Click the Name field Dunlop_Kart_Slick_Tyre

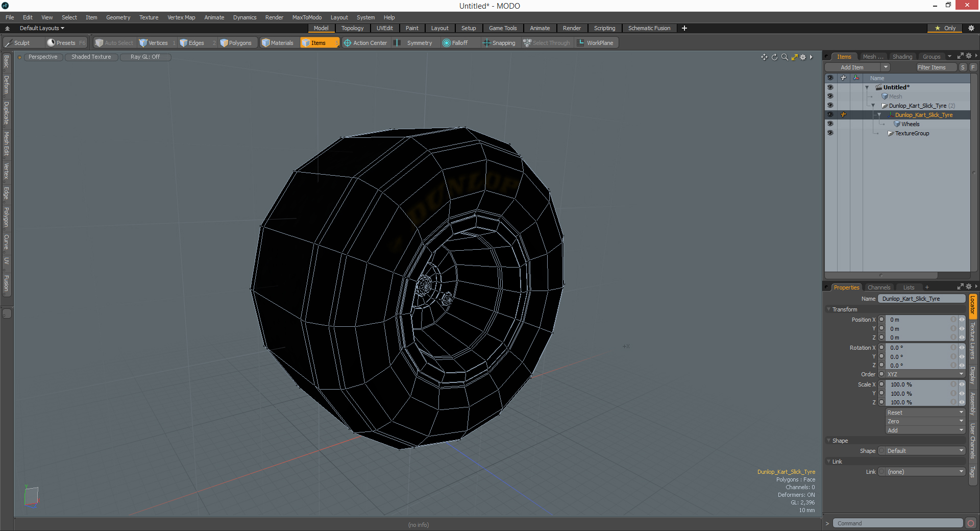click(921, 299)
